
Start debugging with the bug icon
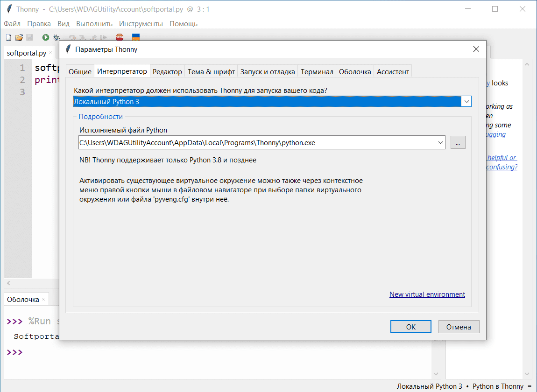[56, 37]
